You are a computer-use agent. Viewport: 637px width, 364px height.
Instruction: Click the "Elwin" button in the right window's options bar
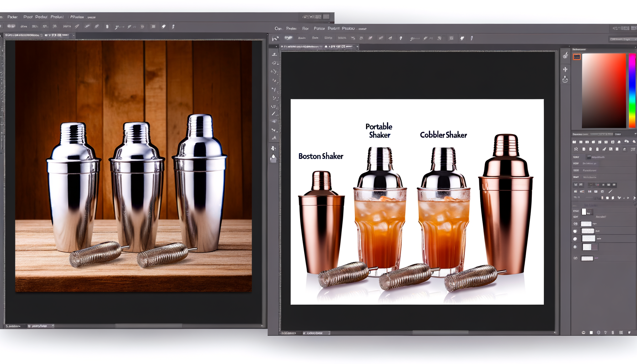(302, 38)
